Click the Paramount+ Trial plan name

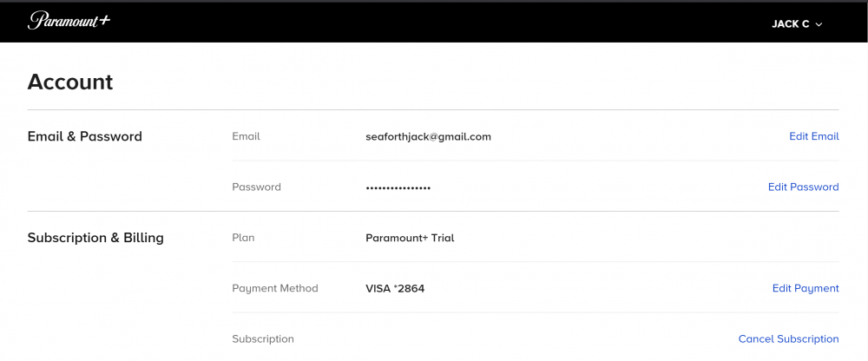coord(410,238)
